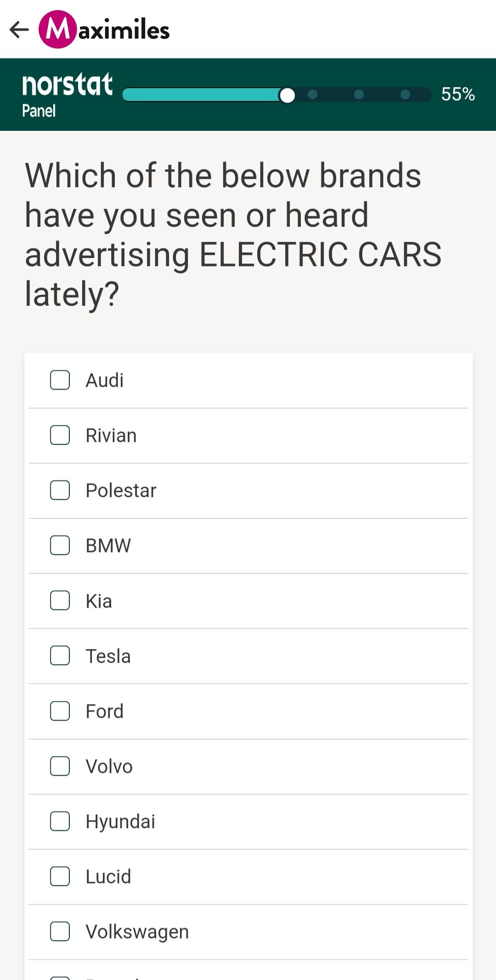Mark the Kia checkbox

[x=60, y=601]
